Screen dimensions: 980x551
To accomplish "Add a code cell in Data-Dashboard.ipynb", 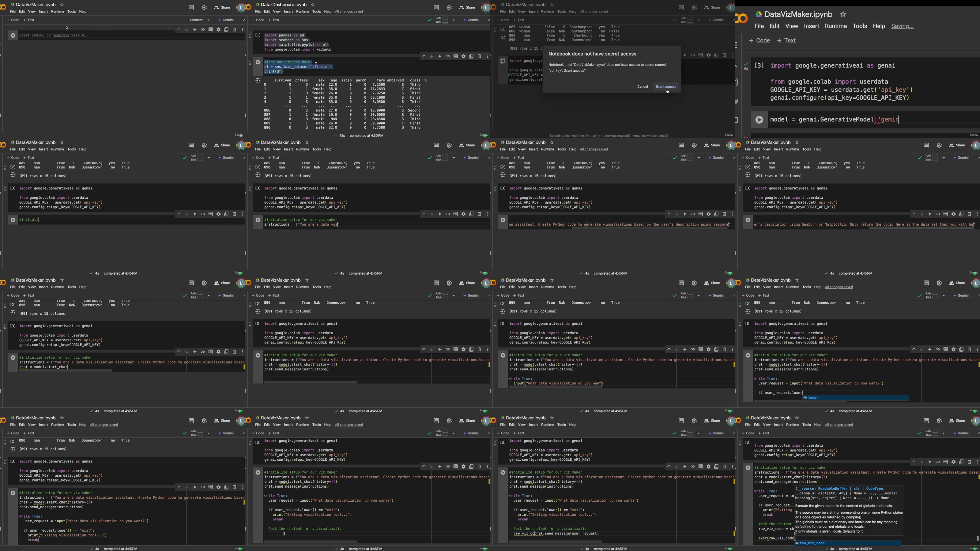I will 258,20.
